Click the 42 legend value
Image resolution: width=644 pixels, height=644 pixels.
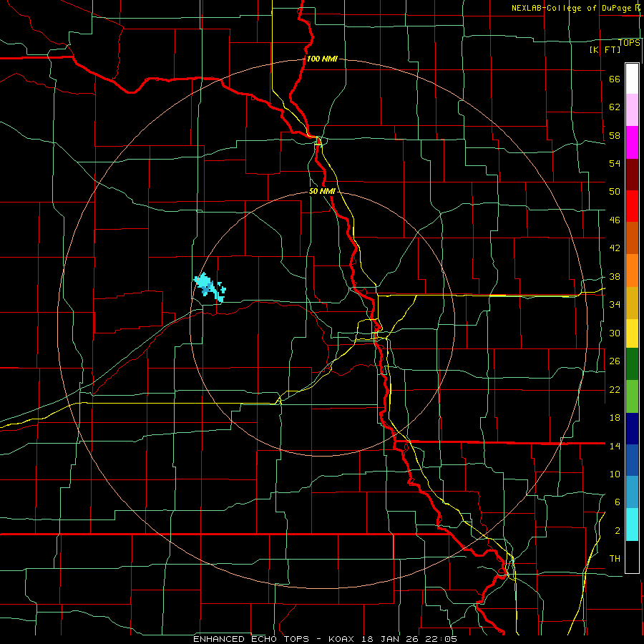[x=615, y=248]
